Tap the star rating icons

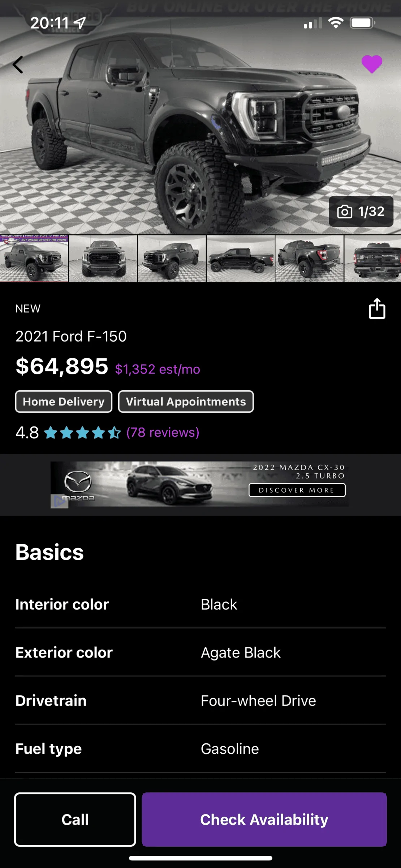click(x=82, y=433)
